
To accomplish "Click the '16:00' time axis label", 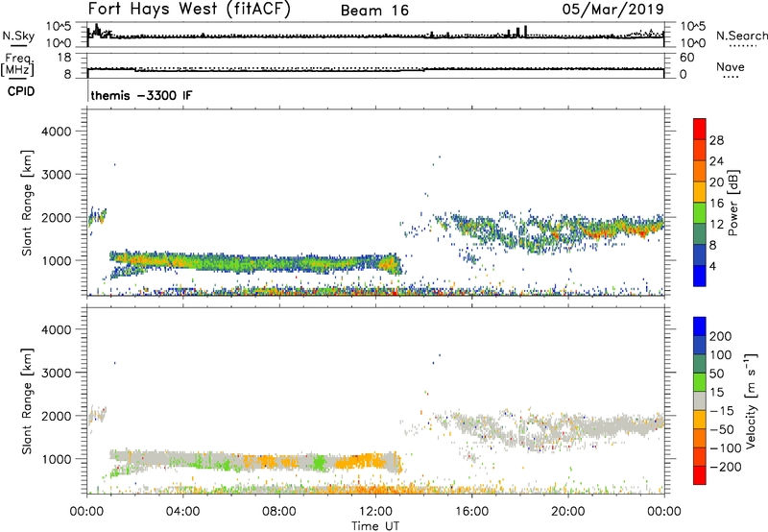I will 471,512.
